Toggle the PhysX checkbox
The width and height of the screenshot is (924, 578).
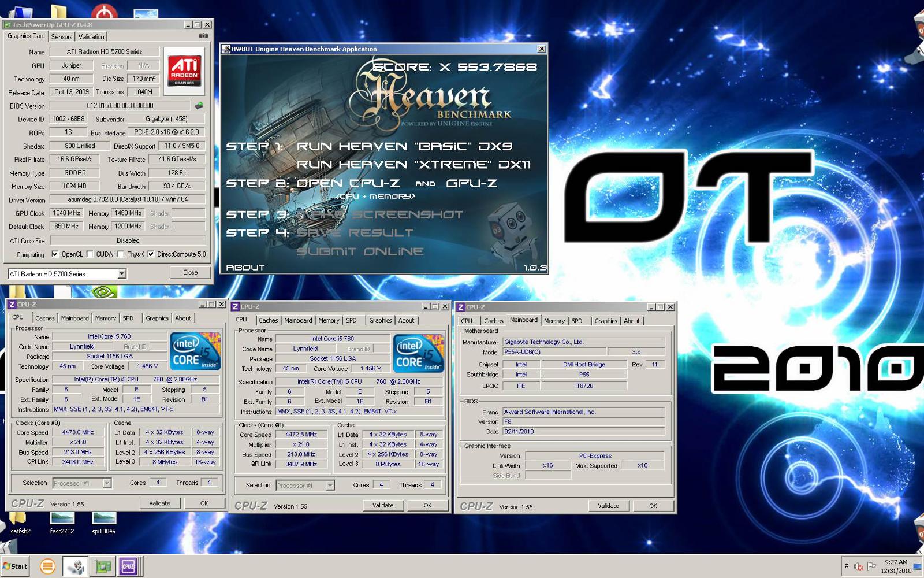[x=121, y=254]
